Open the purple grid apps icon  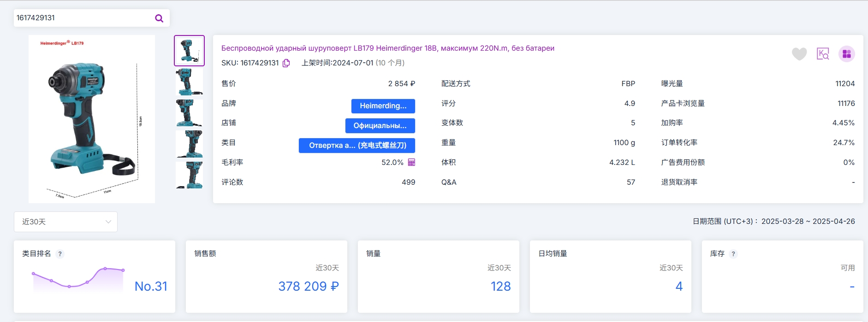tap(847, 54)
